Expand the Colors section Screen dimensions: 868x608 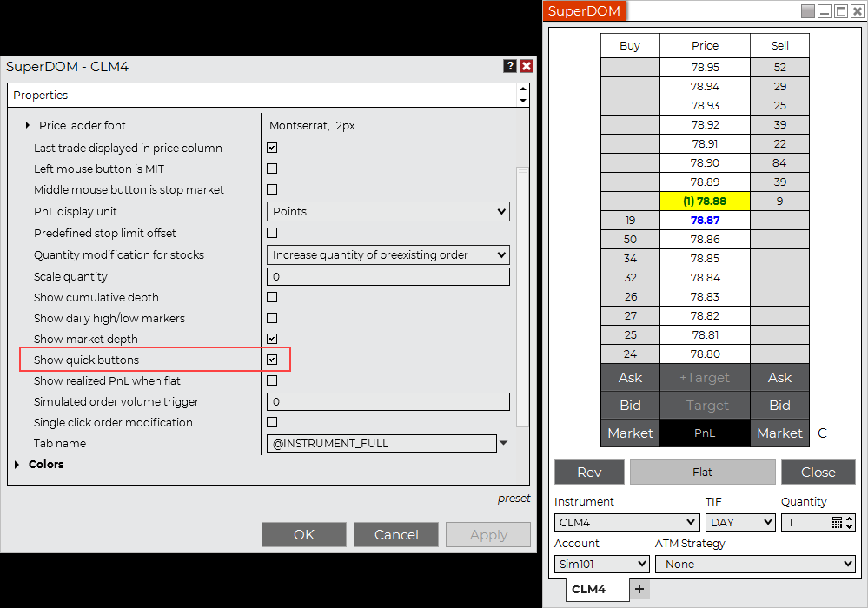pos(17,464)
